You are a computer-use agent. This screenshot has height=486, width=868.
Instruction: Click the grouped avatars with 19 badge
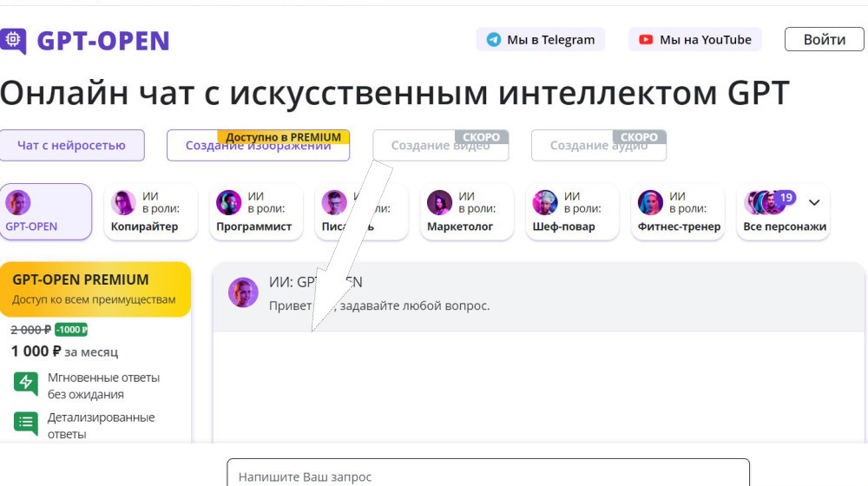(x=769, y=202)
